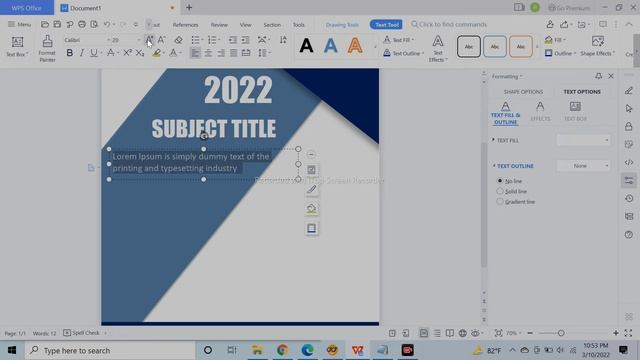Open shape Outline dropdown in ribbon

tap(560, 53)
